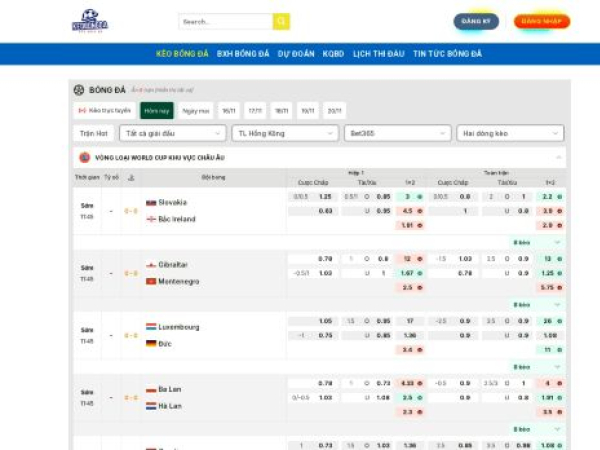Viewport: 600px width, 450px height.
Task: Click the soccer ball icon beside BÓNG ĐÁ
Action: [79, 90]
